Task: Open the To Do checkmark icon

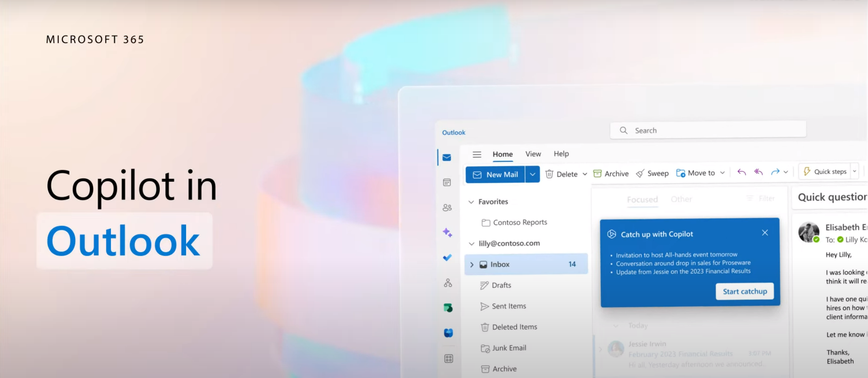Action: coord(447,257)
